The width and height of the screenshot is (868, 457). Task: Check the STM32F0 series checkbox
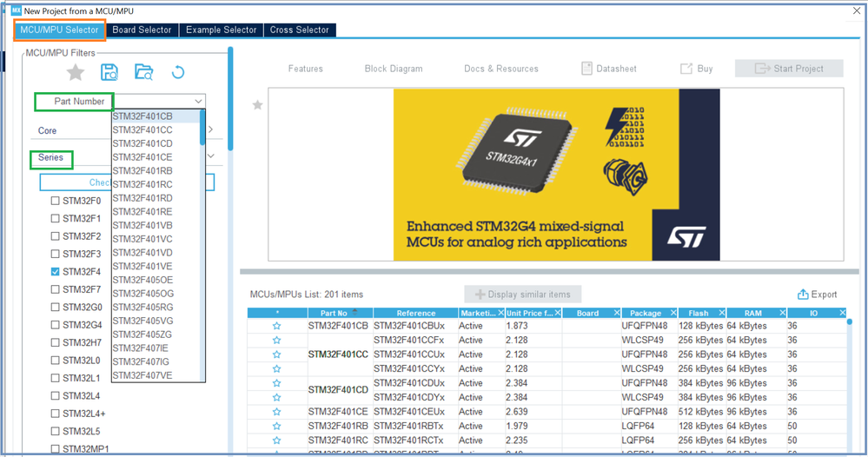pos(55,201)
